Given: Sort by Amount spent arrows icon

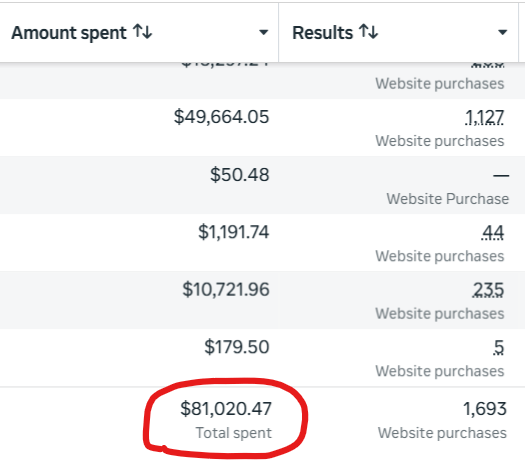Looking at the screenshot, I should point(143,32).
